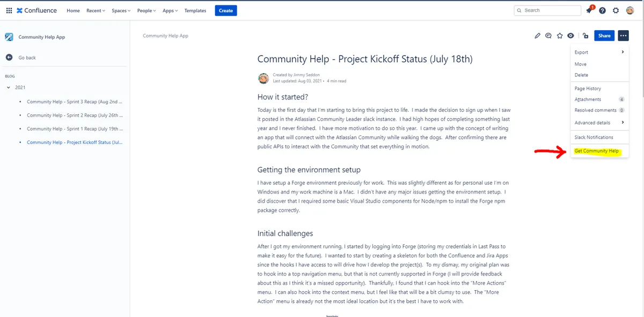The image size is (644, 317).
Task: Click the Confluence logo
Action: click(x=37, y=10)
